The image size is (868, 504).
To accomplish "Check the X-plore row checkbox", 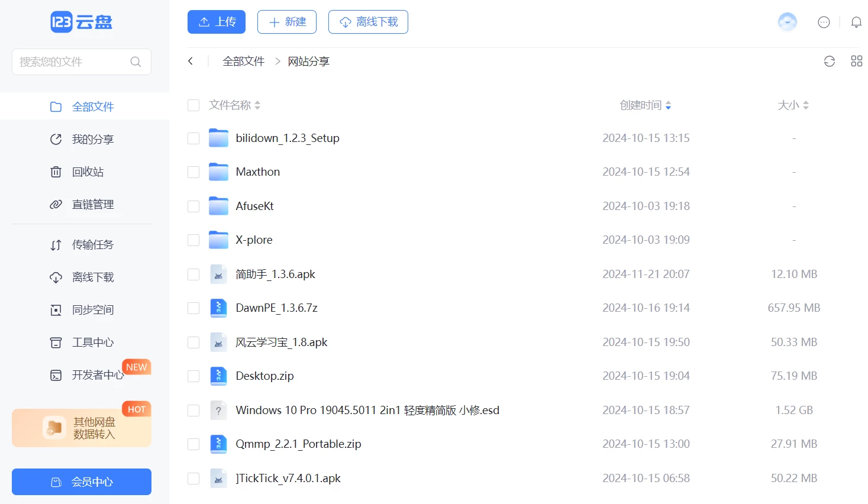I will coord(193,240).
